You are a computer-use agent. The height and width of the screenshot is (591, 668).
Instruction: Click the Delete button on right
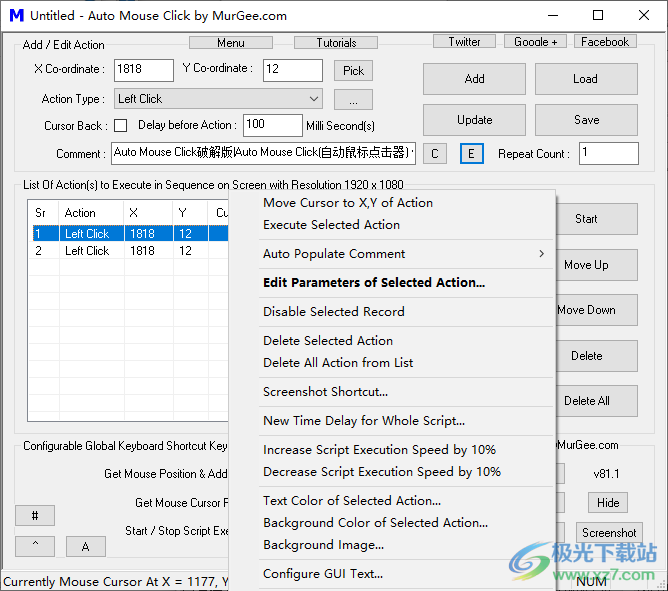(x=596, y=356)
